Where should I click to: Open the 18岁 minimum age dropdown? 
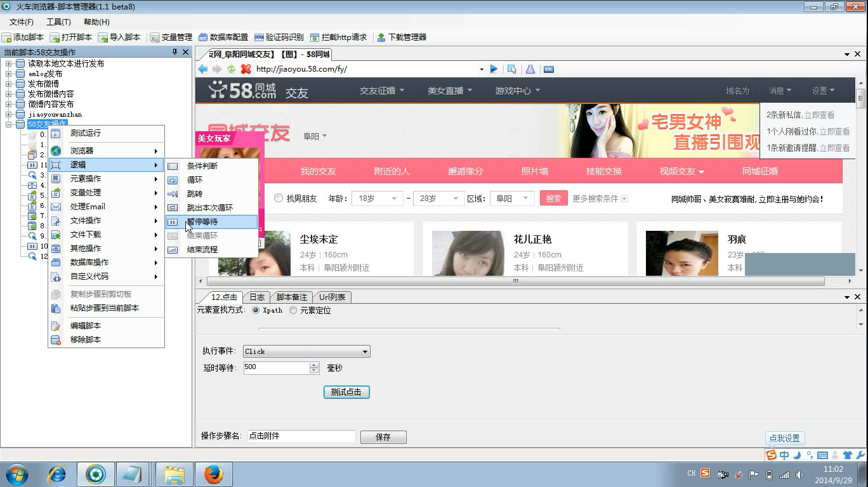378,198
